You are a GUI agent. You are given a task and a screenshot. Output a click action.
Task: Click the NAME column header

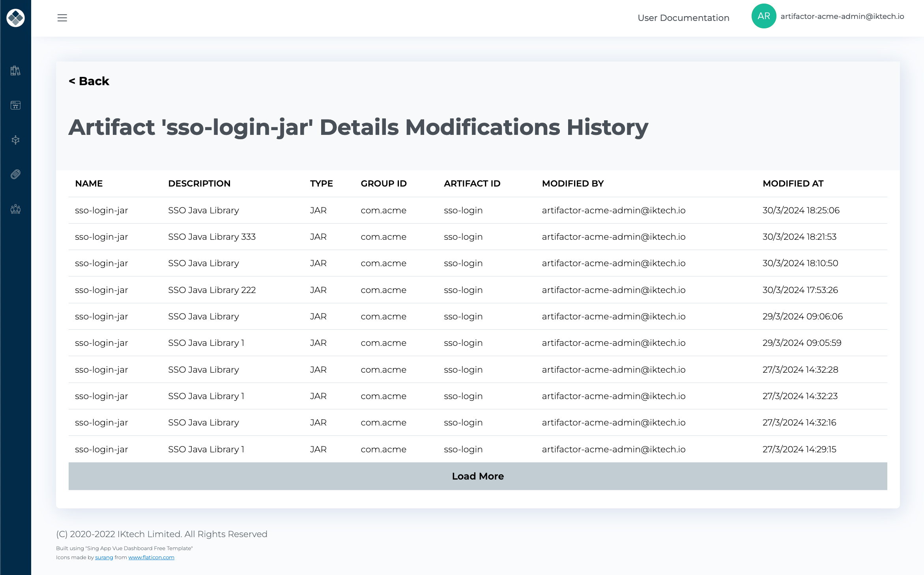pyautogui.click(x=89, y=183)
